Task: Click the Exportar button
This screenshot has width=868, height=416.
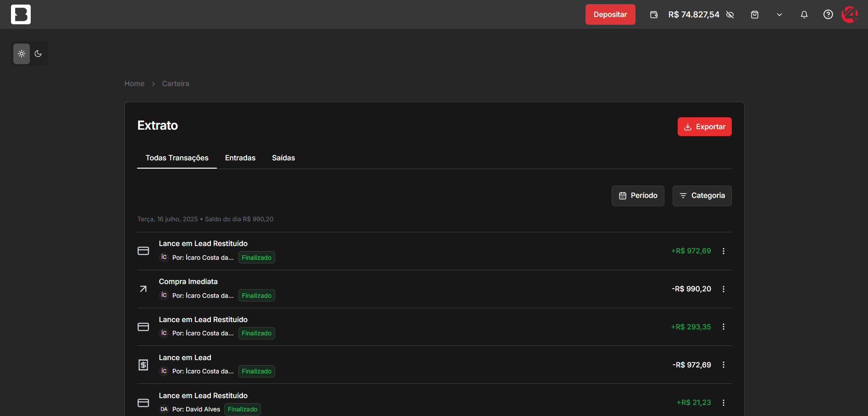Action: tap(704, 127)
